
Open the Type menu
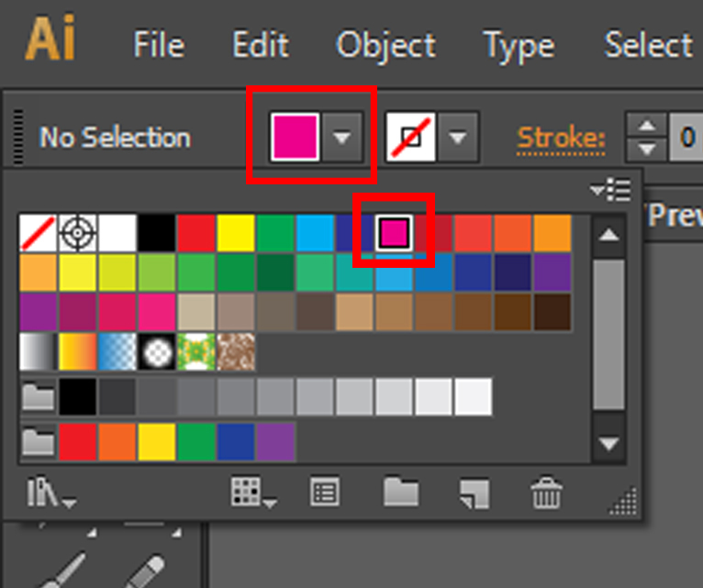pyautogui.click(x=518, y=44)
